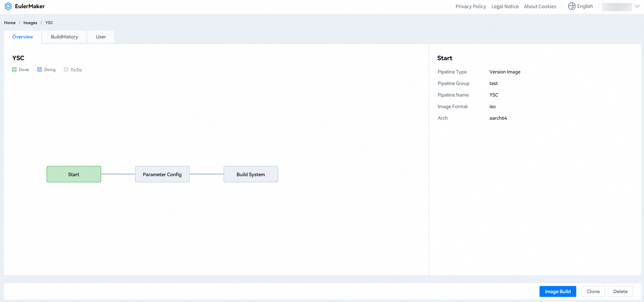Click the EulerMaker logo icon
644x302 pixels.
pyautogui.click(x=8, y=6)
